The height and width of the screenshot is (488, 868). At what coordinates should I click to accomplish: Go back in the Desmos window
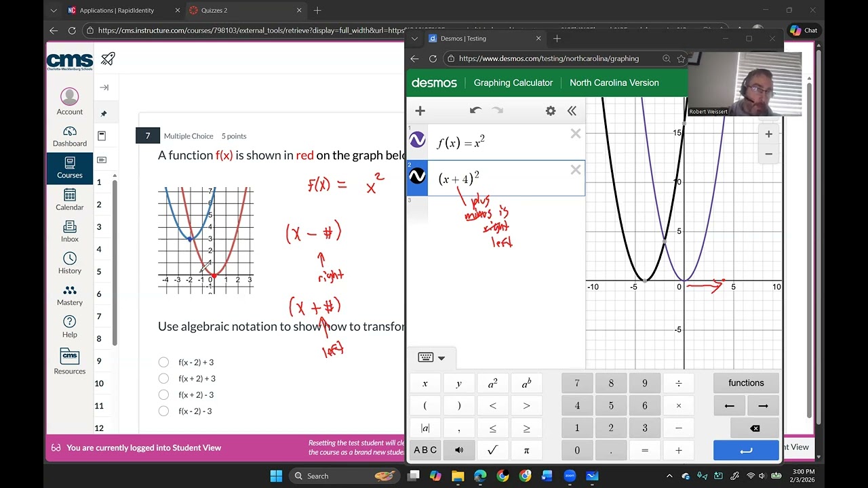click(x=414, y=58)
